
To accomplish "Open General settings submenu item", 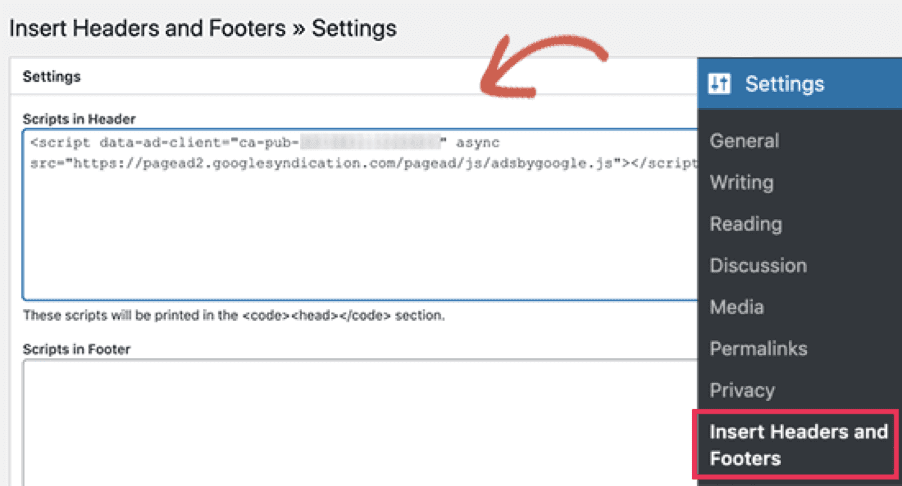I will (744, 141).
